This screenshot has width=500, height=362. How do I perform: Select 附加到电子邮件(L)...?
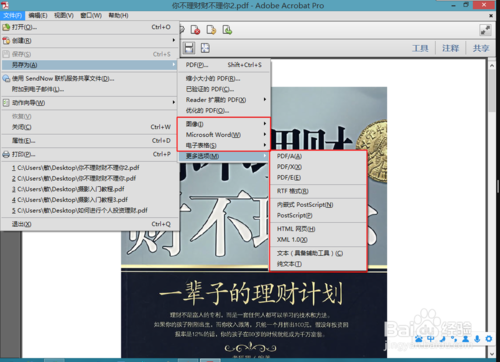[89, 89]
